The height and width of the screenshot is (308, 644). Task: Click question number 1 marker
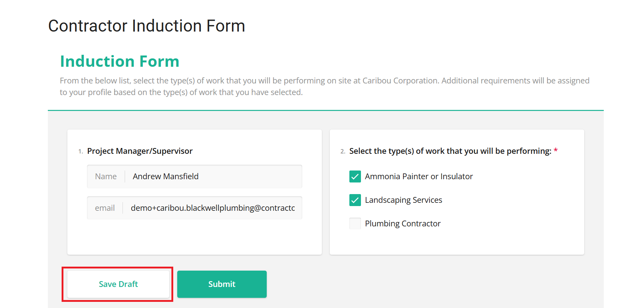[x=80, y=151]
